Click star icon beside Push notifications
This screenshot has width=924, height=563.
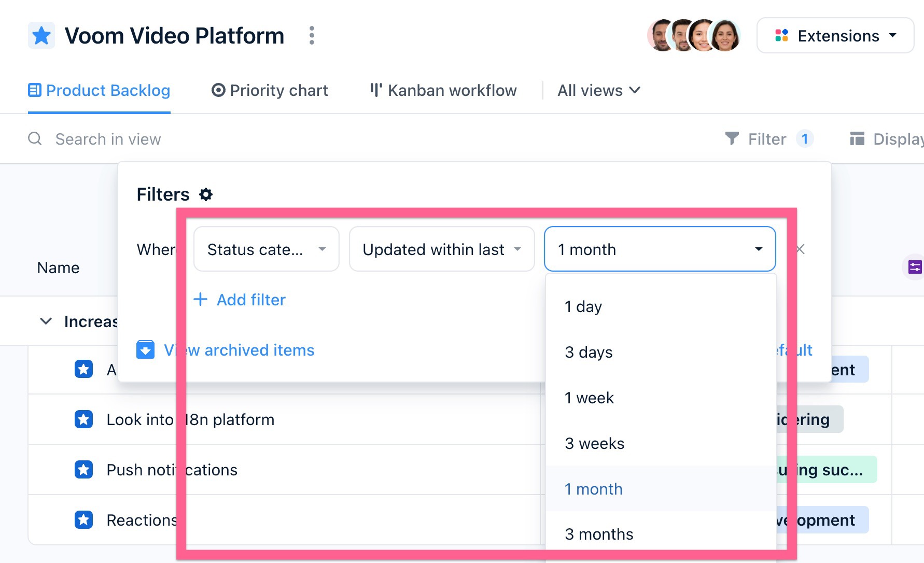click(x=83, y=470)
